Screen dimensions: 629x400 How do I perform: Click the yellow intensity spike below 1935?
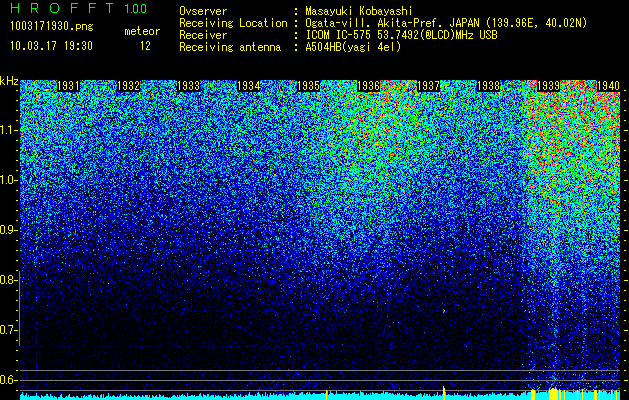click(327, 395)
